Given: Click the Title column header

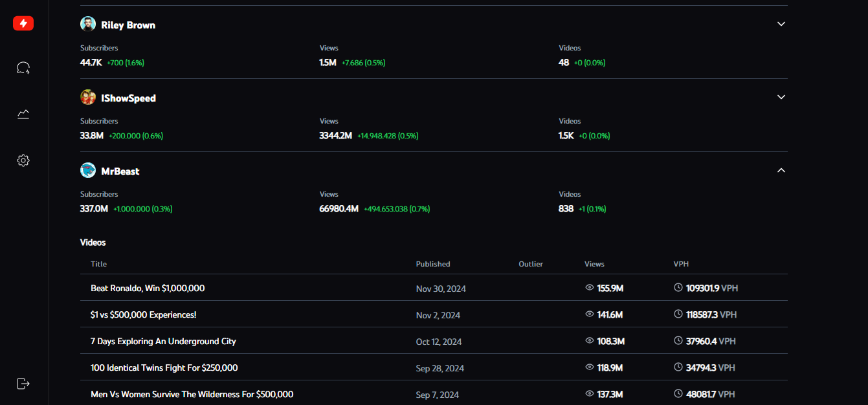Looking at the screenshot, I should (x=99, y=264).
